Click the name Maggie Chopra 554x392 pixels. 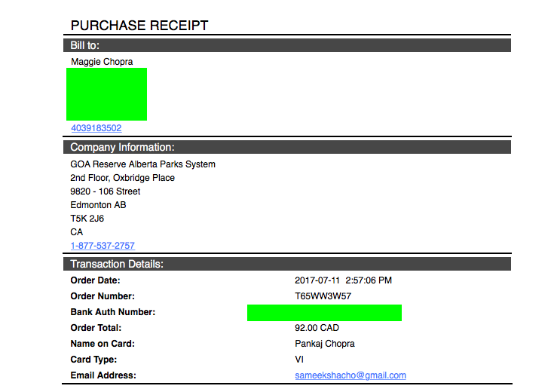pos(102,62)
